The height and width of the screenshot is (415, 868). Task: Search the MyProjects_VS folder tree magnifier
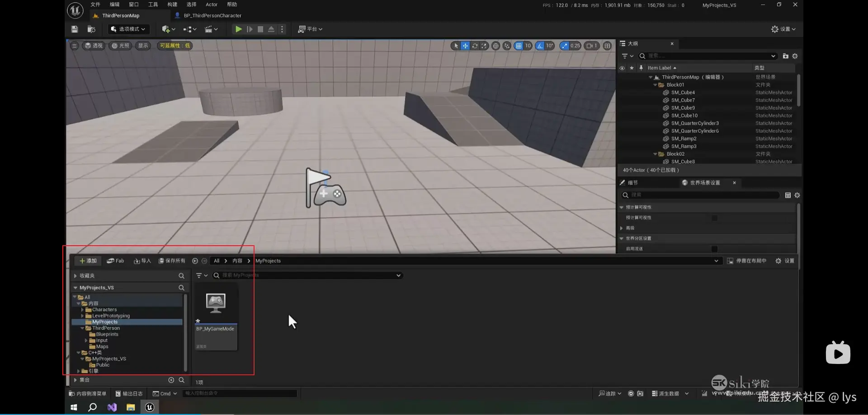click(x=181, y=288)
